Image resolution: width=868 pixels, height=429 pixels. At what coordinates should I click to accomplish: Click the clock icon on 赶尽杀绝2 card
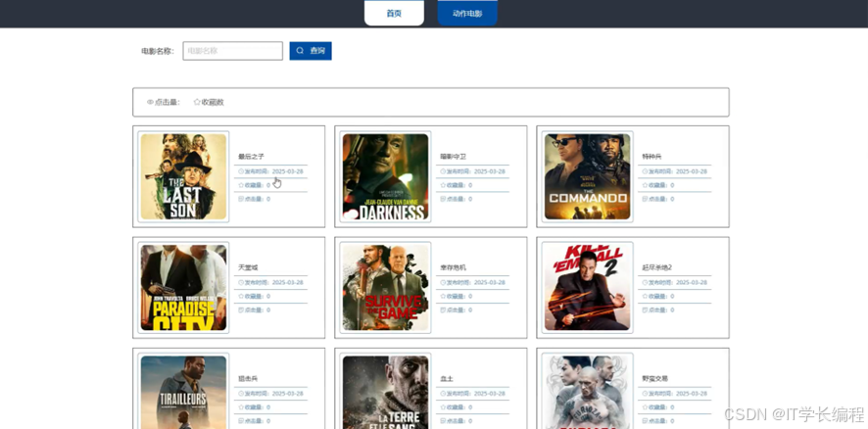pos(645,282)
